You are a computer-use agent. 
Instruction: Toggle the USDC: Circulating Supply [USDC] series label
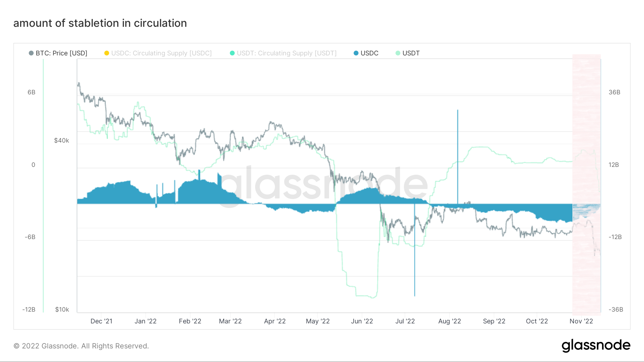click(x=161, y=53)
